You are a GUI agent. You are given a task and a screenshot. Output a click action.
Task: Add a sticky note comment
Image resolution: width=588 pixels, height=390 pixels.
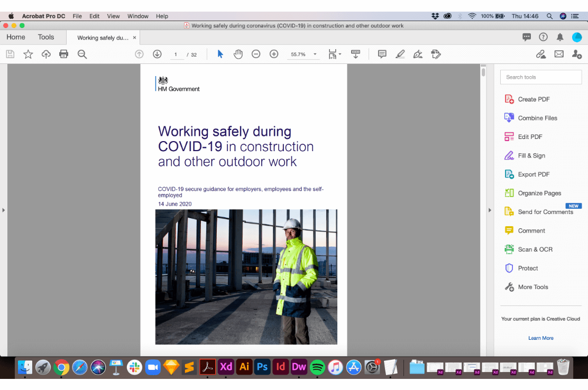382,54
